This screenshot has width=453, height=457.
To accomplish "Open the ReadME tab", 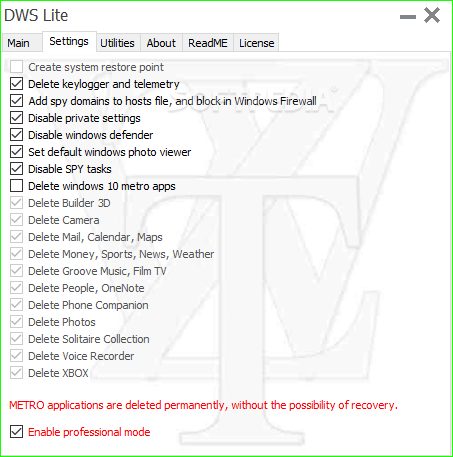I will (208, 43).
